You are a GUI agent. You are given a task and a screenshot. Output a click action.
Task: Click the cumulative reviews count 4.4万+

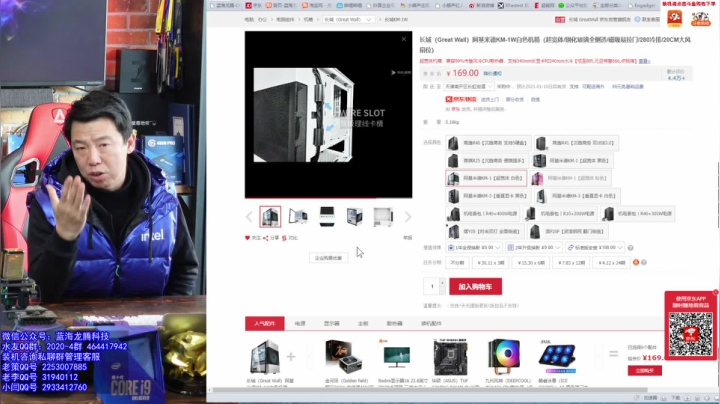(x=676, y=78)
